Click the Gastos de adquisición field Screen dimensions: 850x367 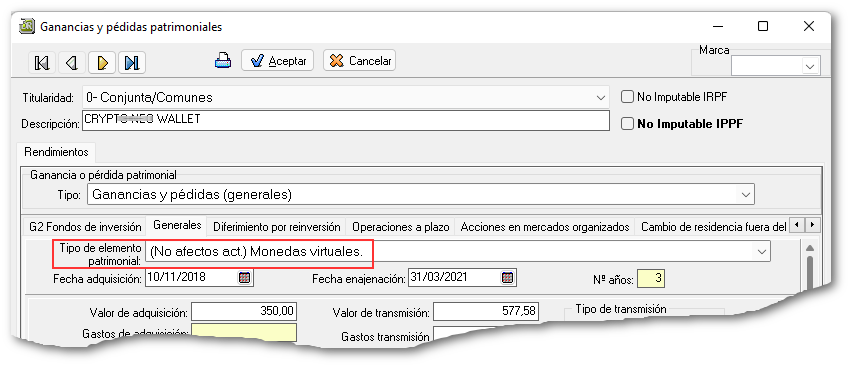[244, 332]
